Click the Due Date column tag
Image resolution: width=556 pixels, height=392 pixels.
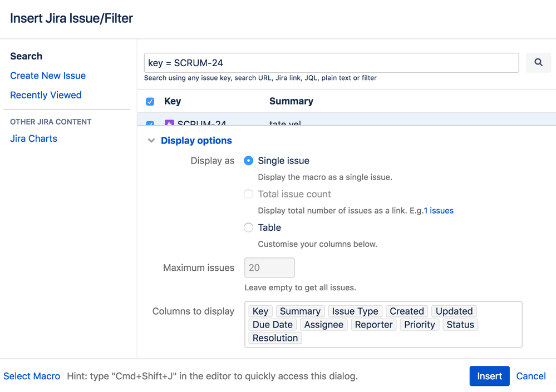pyautogui.click(x=272, y=325)
